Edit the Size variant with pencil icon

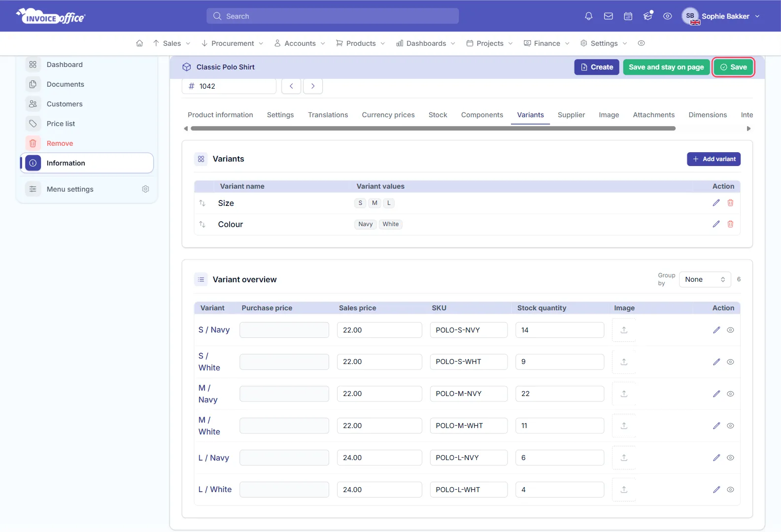tap(716, 203)
